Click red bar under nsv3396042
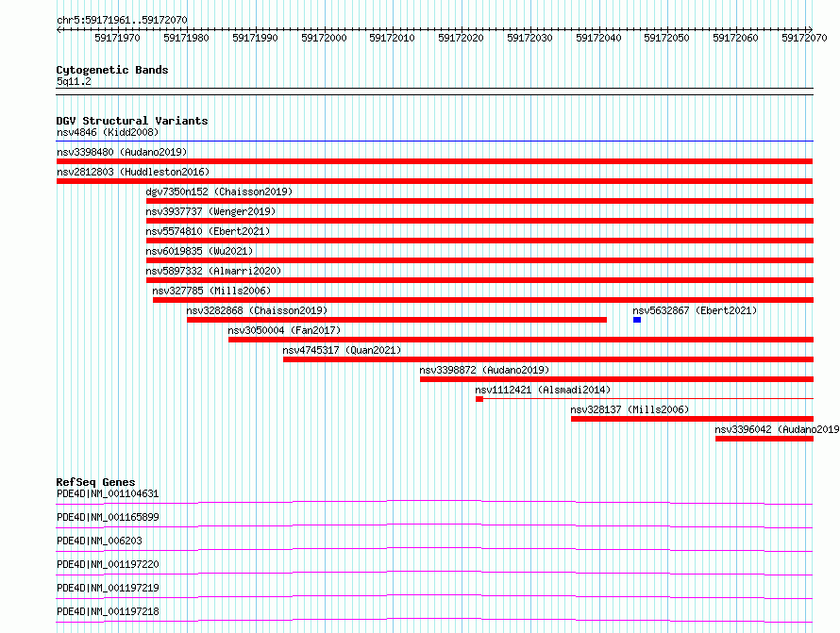The height and width of the screenshot is (633, 840). pyautogui.click(x=764, y=439)
